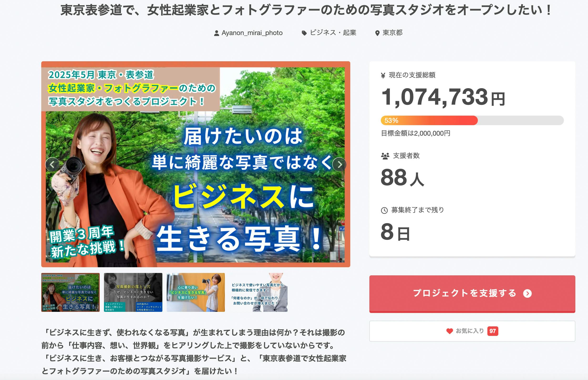This screenshot has width=588, height=380.
Task: Select fourth thumbnail with gray suit woman
Action: pyautogui.click(x=258, y=293)
